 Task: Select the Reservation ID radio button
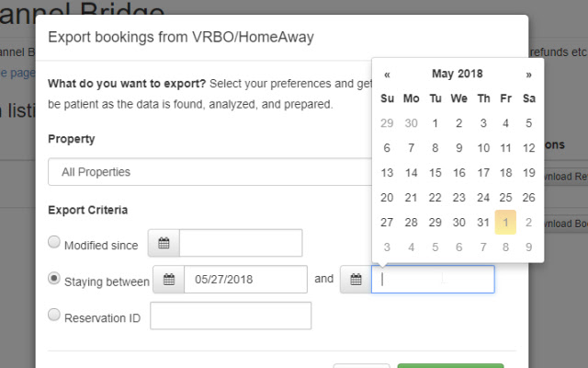coord(54,316)
